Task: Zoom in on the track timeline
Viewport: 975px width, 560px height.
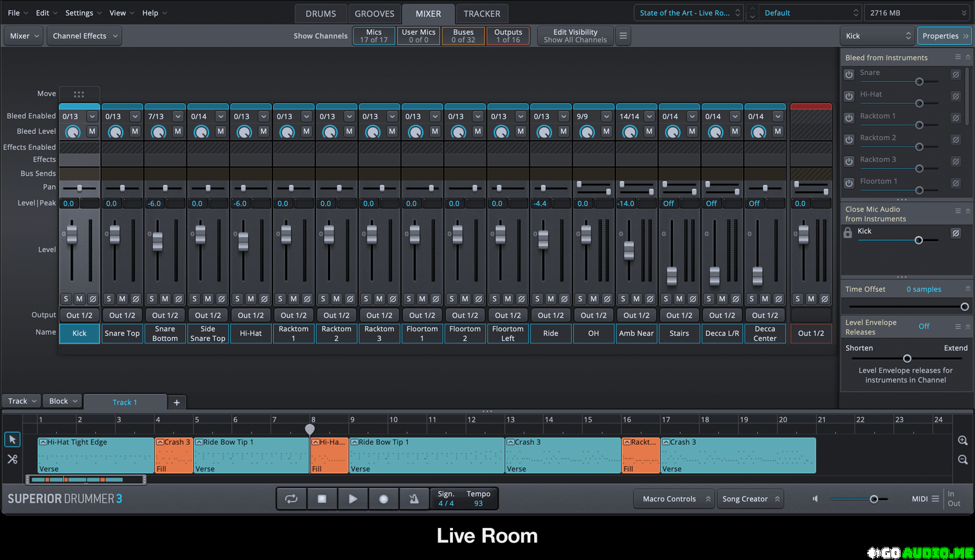Action: [x=963, y=440]
